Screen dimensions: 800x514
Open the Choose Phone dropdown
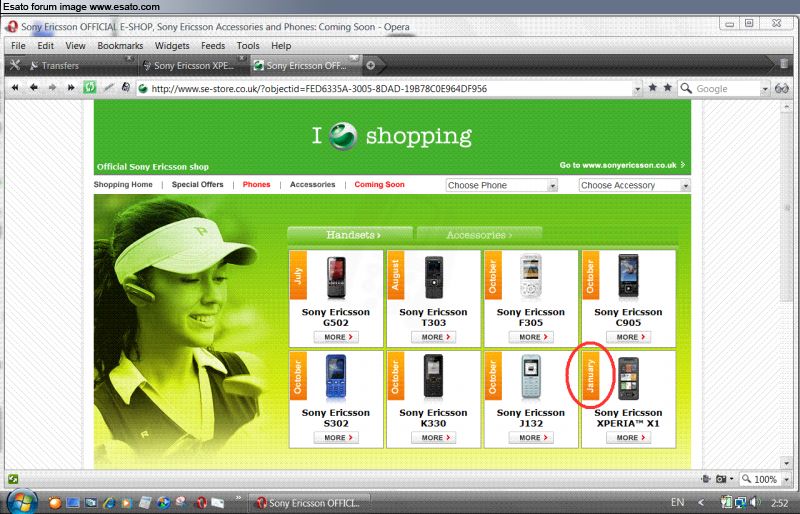pos(502,185)
